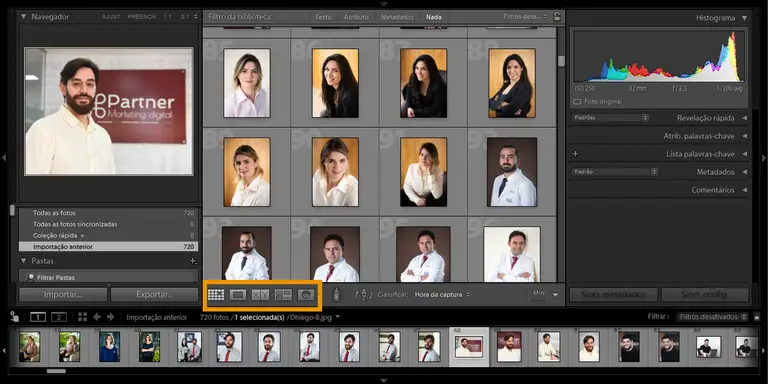This screenshot has height=384, width=768.
Task: Open navigator zoom level dropdown arrows
Action: [196, 17]
